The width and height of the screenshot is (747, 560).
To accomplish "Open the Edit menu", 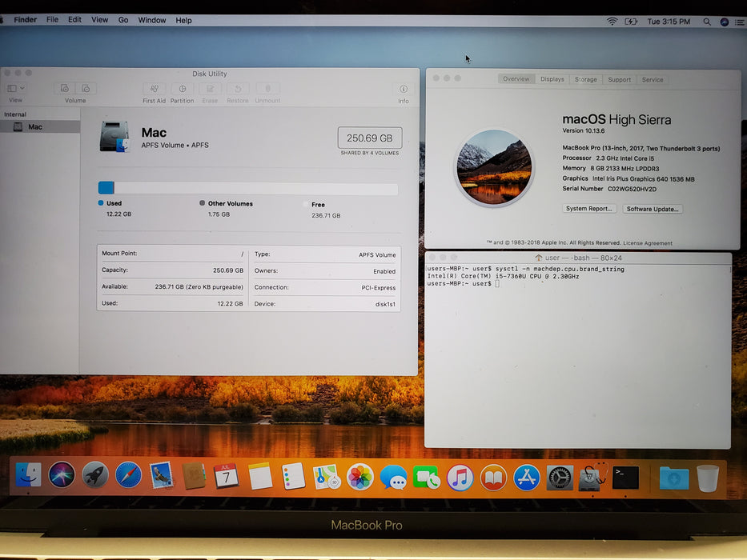I will pos(74,19).
